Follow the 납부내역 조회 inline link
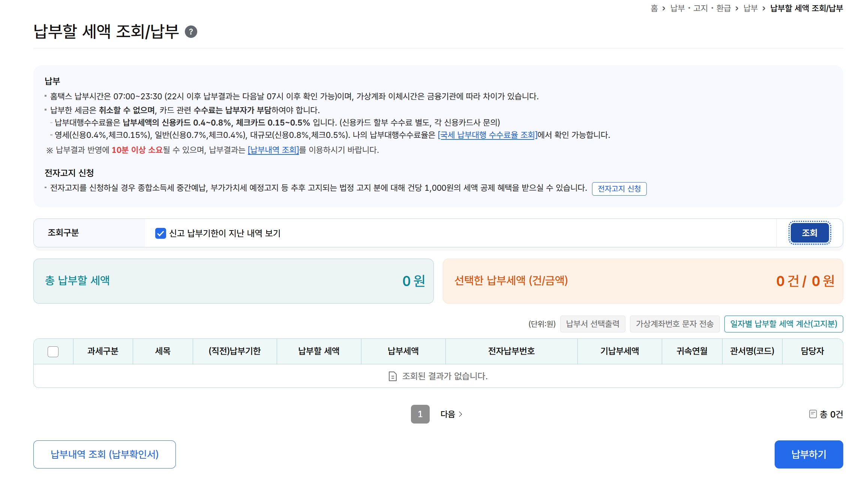868x479 pixels. [x=273, y=150]
